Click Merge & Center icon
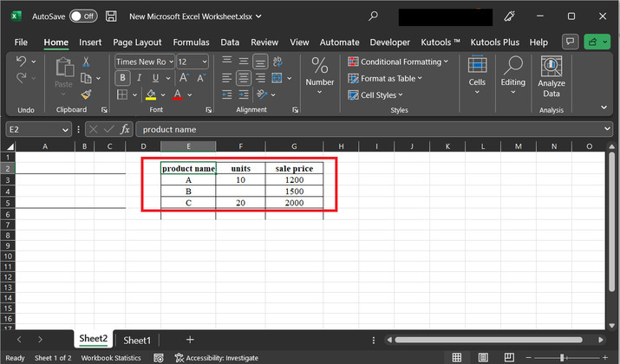Viewport: 620px width, 364px height. [277, 78]
